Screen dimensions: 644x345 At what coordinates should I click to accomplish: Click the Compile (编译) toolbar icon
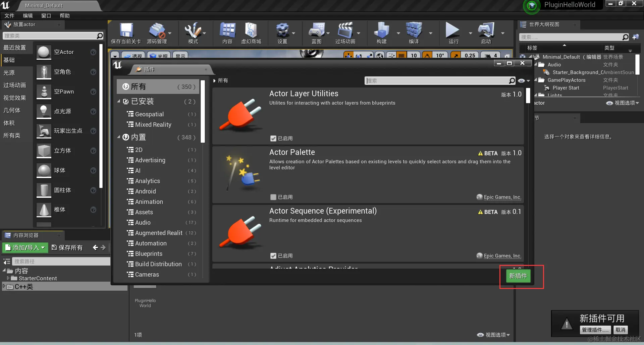[414, 31]
